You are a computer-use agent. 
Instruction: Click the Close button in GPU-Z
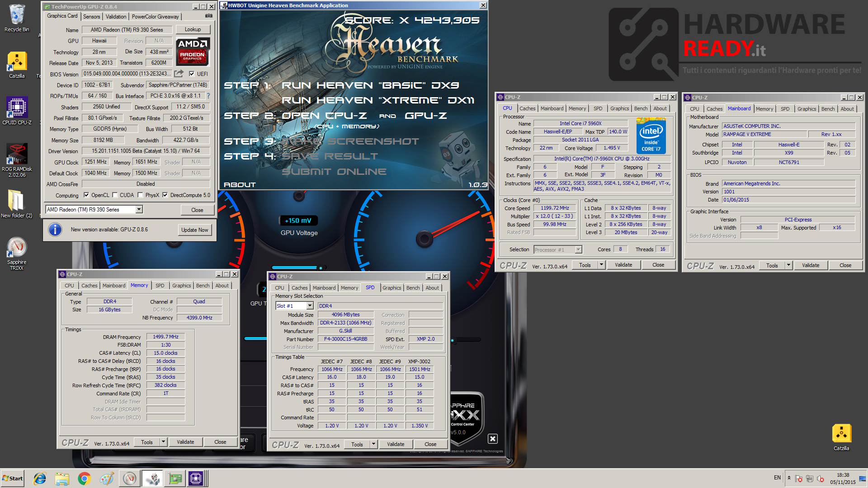tap(197, 210)
